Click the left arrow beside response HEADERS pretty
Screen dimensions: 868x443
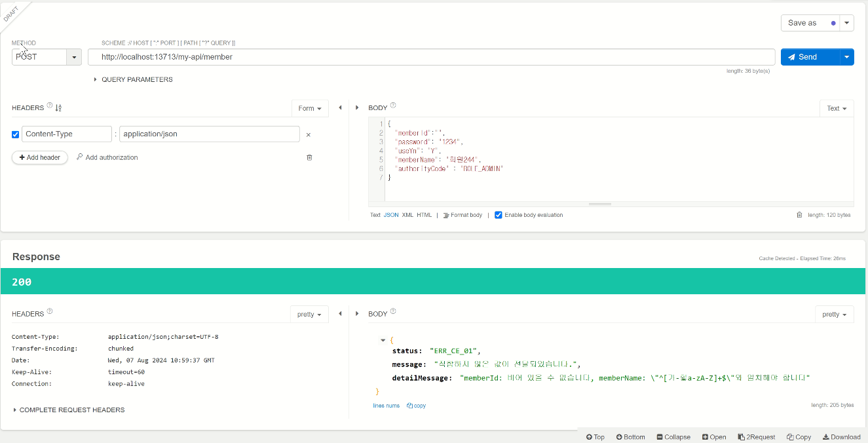(x=340, y=314)
